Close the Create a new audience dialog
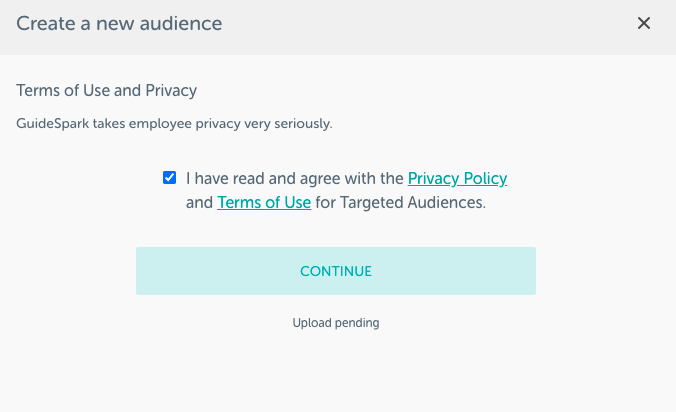 tap(644, 23)
